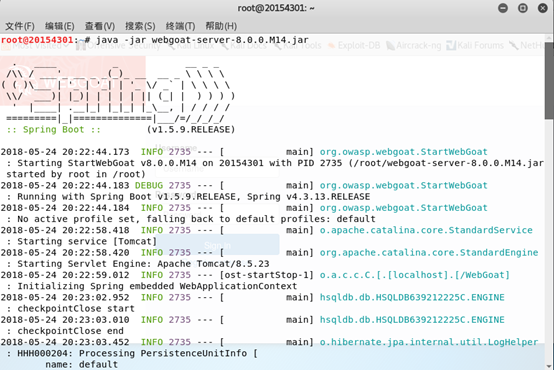Click the 'checkpointClose end' line
This screenshot has width=554, height=370.
[x=65, y=331]
